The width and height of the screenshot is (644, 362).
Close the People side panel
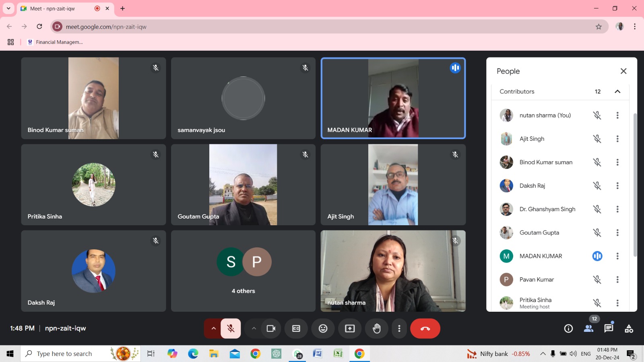623,71
